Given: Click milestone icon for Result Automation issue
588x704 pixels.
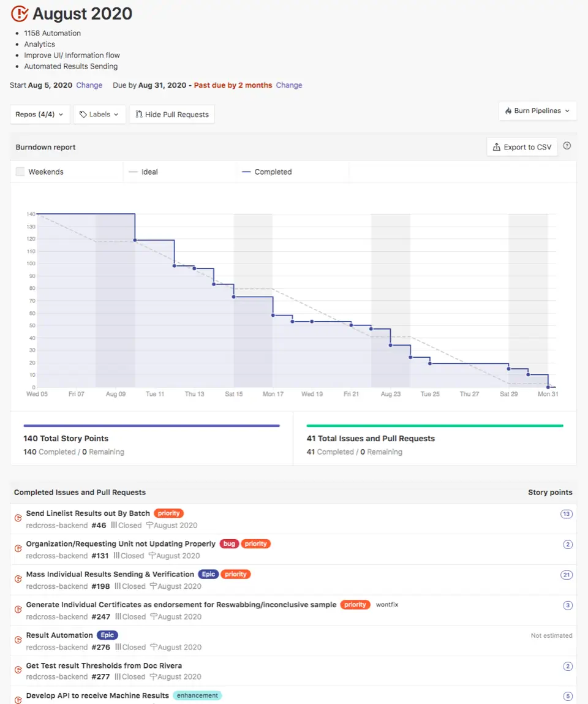Looking at the screenshot, I should pyautogui.click(x=18, y=640).
